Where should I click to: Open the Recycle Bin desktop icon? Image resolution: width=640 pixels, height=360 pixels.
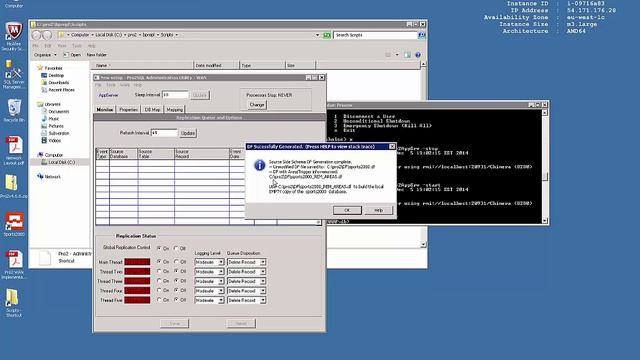pyautogui.click(x=13, y=111)
